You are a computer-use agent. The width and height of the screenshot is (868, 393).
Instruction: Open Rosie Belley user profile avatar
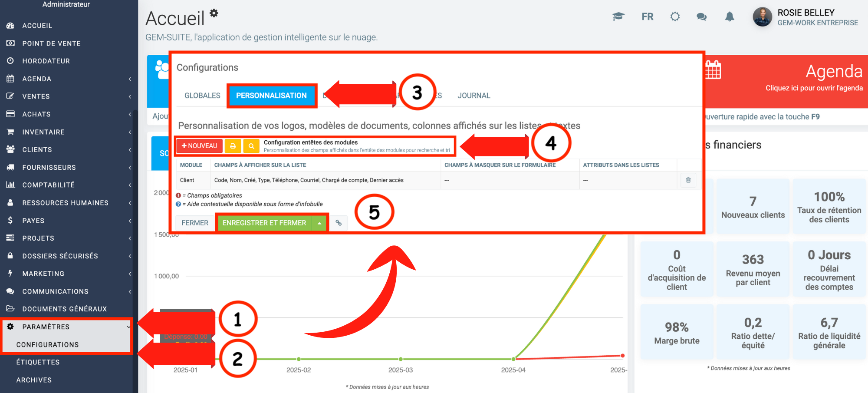(x=762, y=17)
